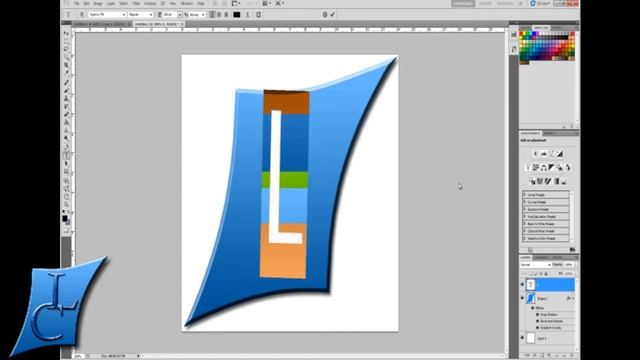Switch to the Layers panel tab
Viewport: 640px width, 360px height.
(x=525, y=258)
